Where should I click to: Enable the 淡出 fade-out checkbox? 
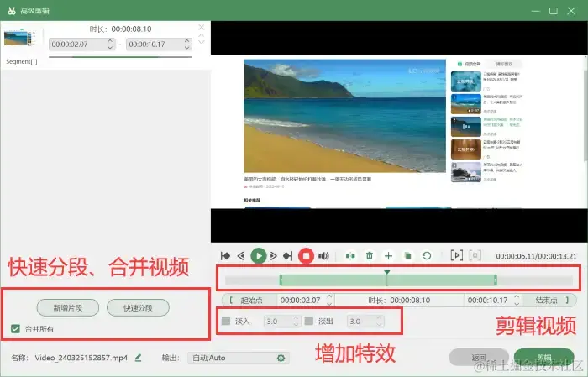(x=309, y=321)
